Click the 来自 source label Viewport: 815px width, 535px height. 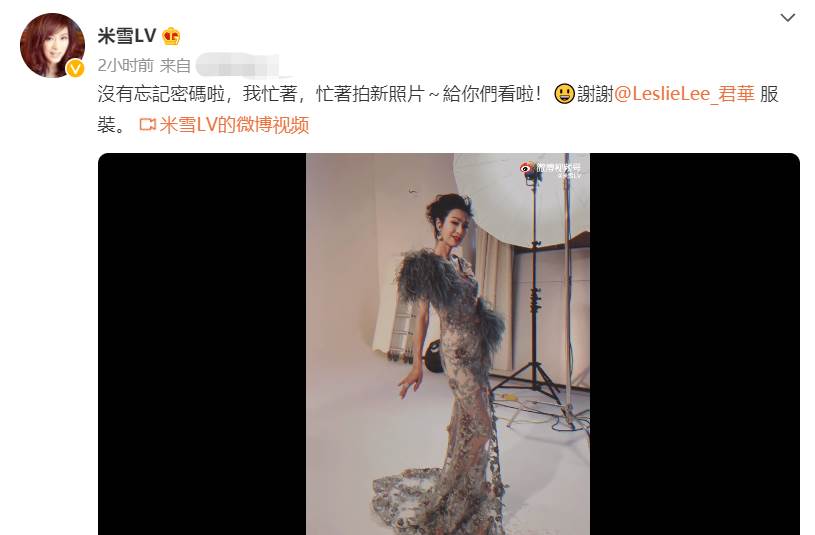(x=175, y=66)
